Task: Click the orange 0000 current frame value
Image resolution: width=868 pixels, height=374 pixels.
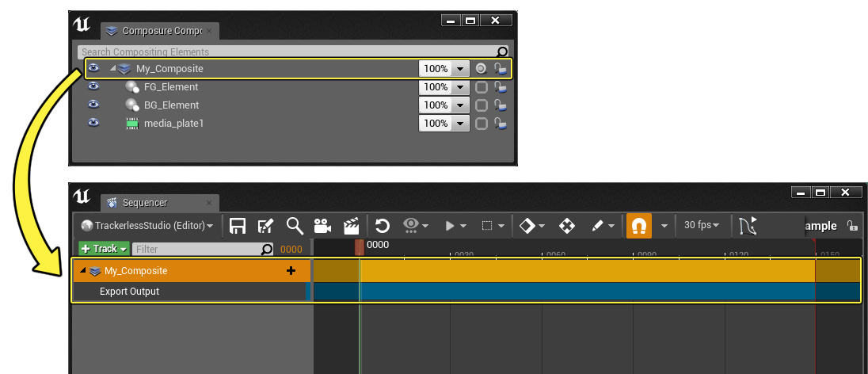Action: tap(291, 250)
